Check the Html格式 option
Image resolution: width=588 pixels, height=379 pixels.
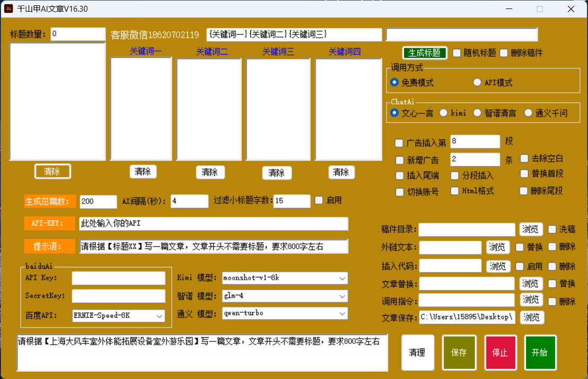click(x=455, y=191)
